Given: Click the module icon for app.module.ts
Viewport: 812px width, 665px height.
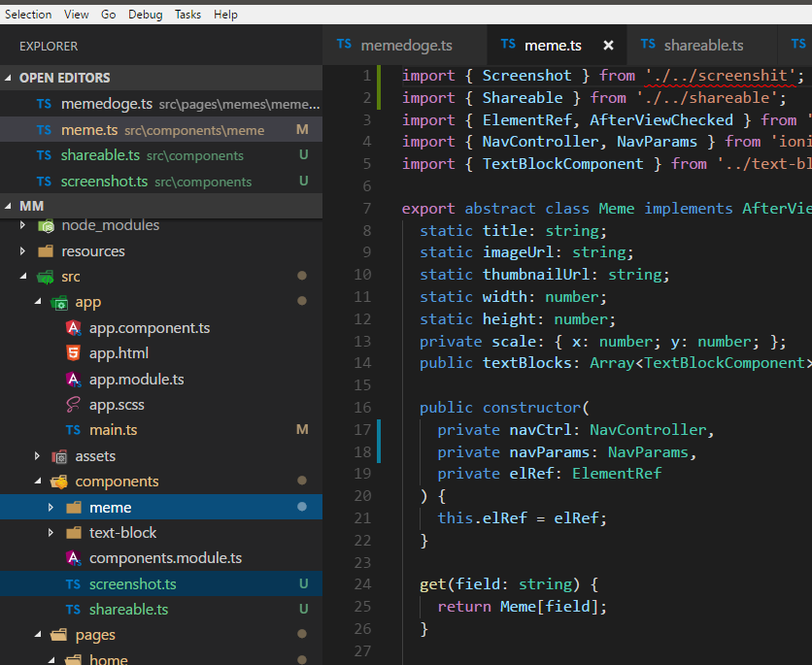Looking at the screenshot, I should 72,379.
